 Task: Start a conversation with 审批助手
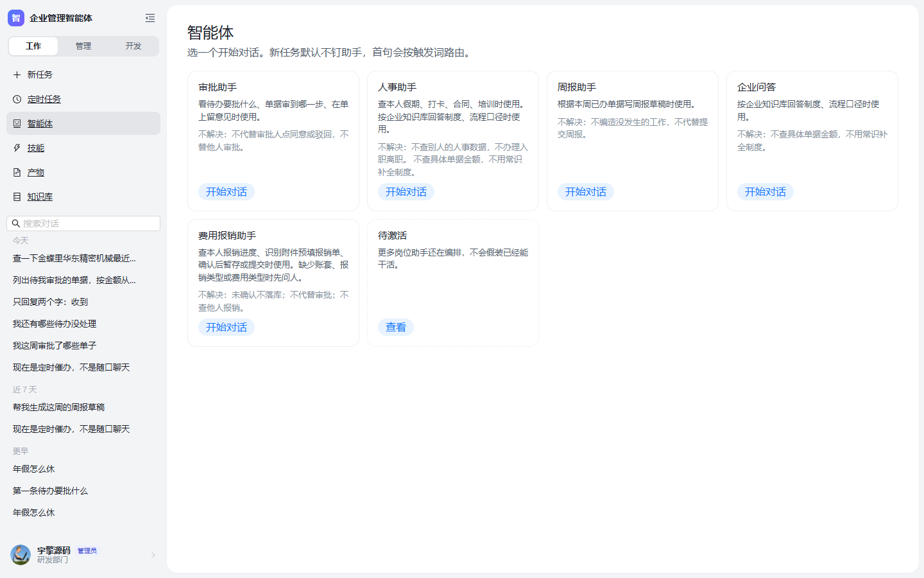pos(227,192)
